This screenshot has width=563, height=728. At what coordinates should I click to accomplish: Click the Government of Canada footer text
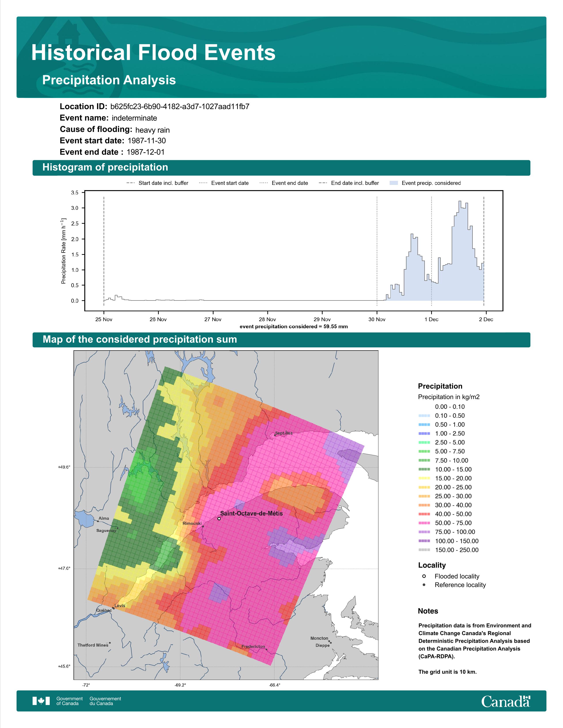[x=69, y=701]
